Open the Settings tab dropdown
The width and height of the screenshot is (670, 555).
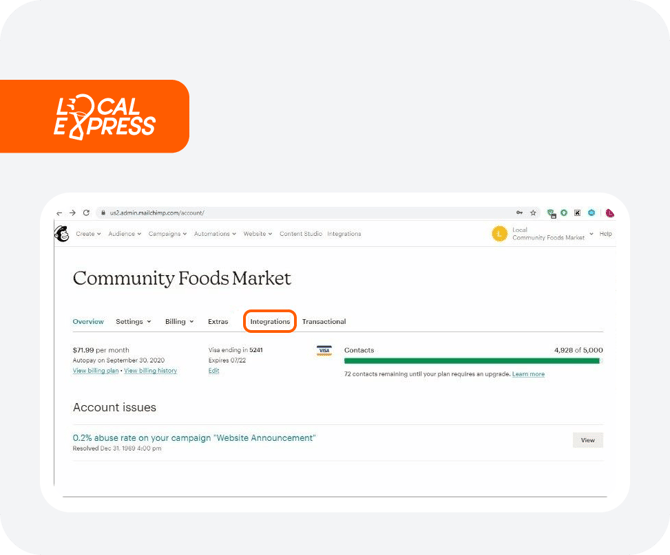pos(133,321)
